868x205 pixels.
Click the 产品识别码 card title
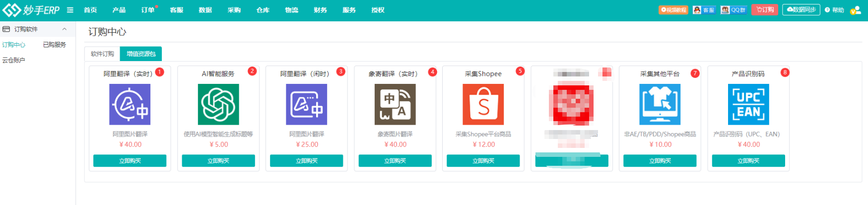point(748,73)
